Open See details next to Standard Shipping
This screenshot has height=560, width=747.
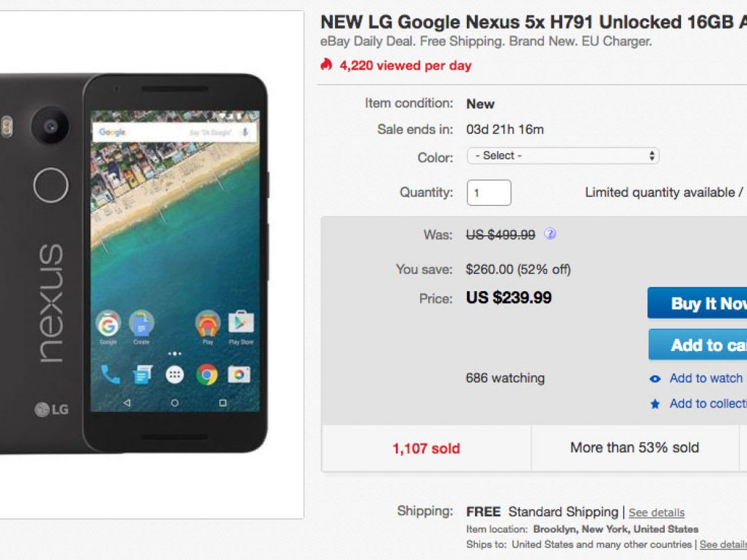pos(656,513)
